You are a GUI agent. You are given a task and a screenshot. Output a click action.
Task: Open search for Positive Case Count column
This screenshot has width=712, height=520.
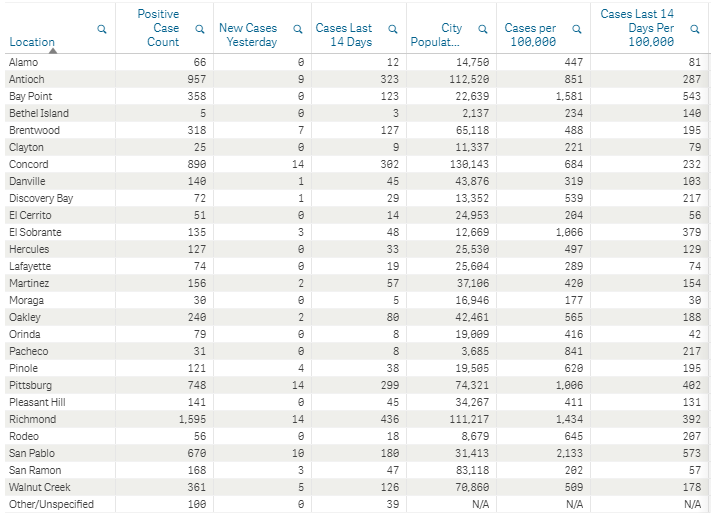(x=199, y=29)
